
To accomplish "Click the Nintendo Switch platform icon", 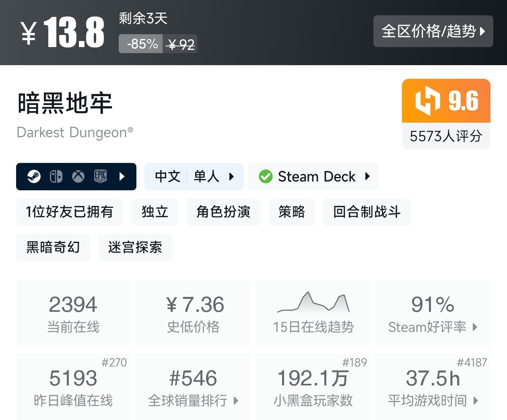I will point(56,176).
